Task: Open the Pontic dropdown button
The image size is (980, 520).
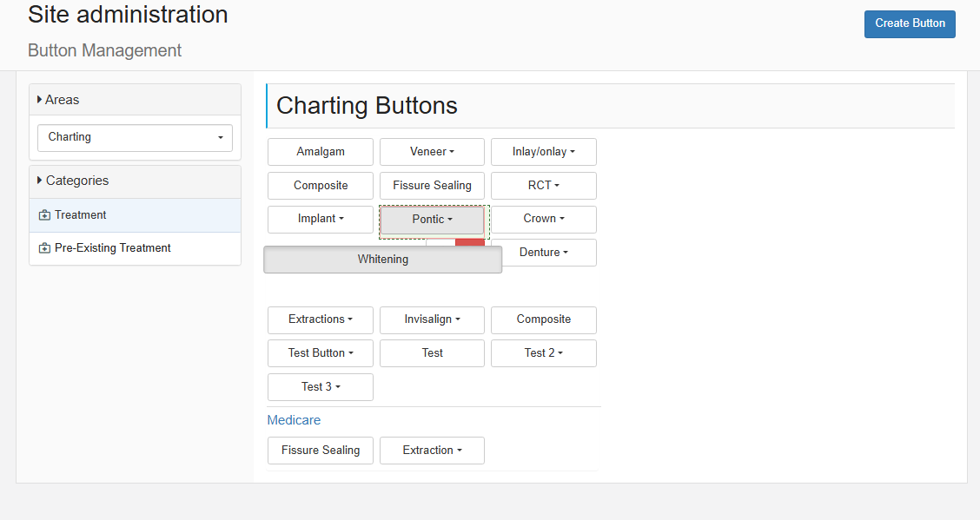Action: [432, 220]
